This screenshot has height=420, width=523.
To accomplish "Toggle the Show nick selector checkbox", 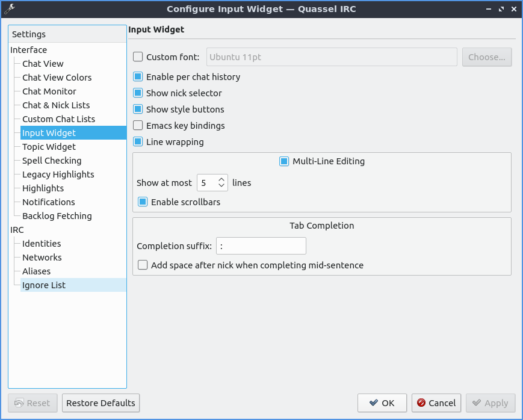I will coord(138,93).
